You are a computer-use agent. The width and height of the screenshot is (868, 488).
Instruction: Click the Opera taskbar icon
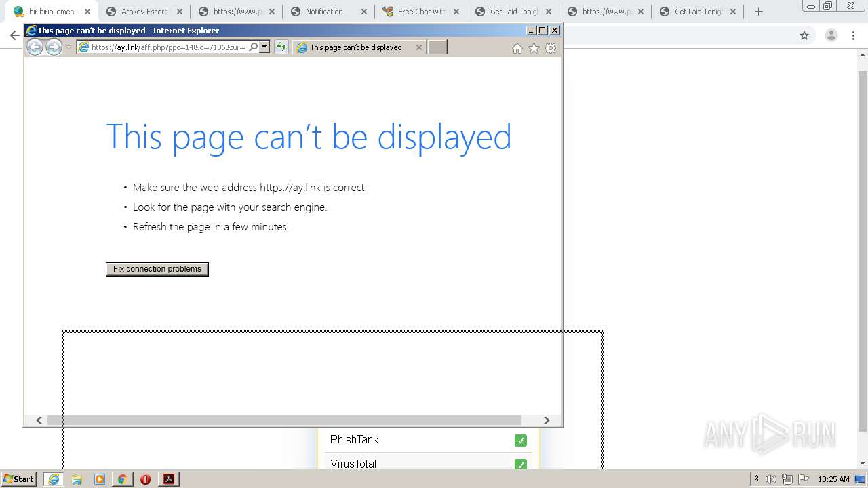click(x=145, y=479)
